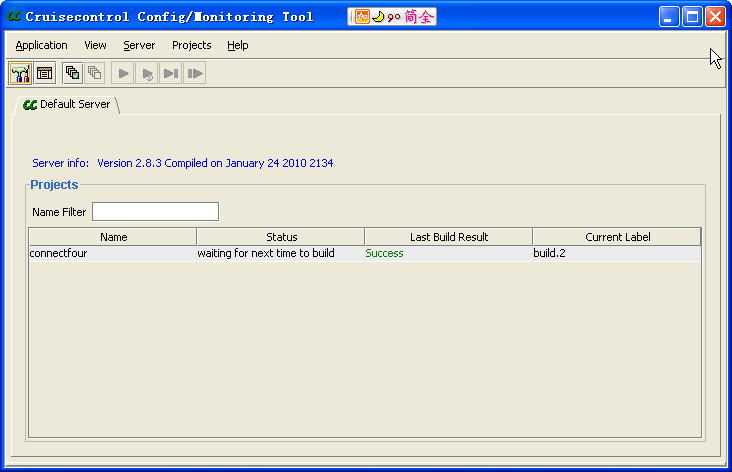Viewport: 732px width, 472px height.
Task: Click the 'waiting for next time to build' cell
Action: pyautogui.click(x=281, y=254)
